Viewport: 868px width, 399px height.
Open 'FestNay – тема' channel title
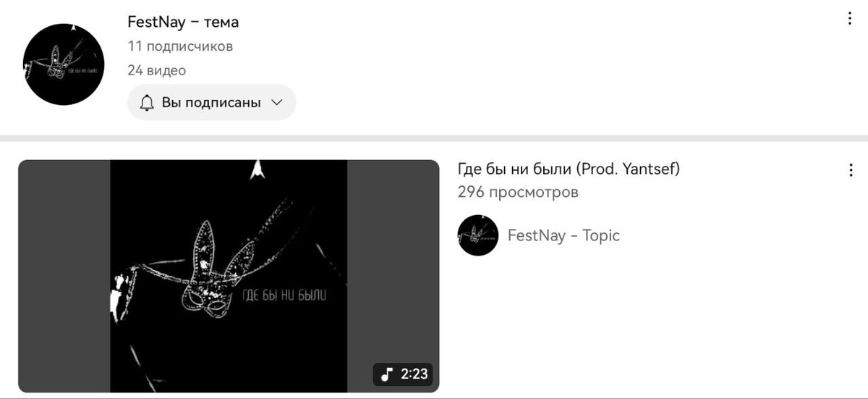click(183, 22)
